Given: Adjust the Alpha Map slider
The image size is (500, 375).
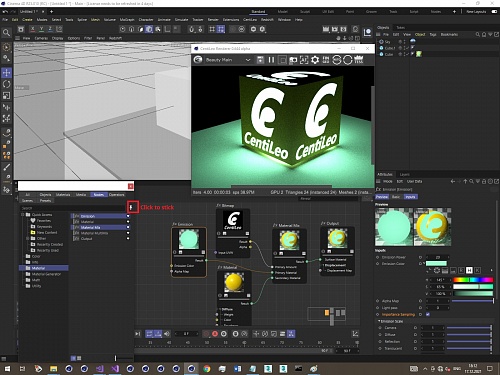Looking at the screenshot, I should click(473, 301).
